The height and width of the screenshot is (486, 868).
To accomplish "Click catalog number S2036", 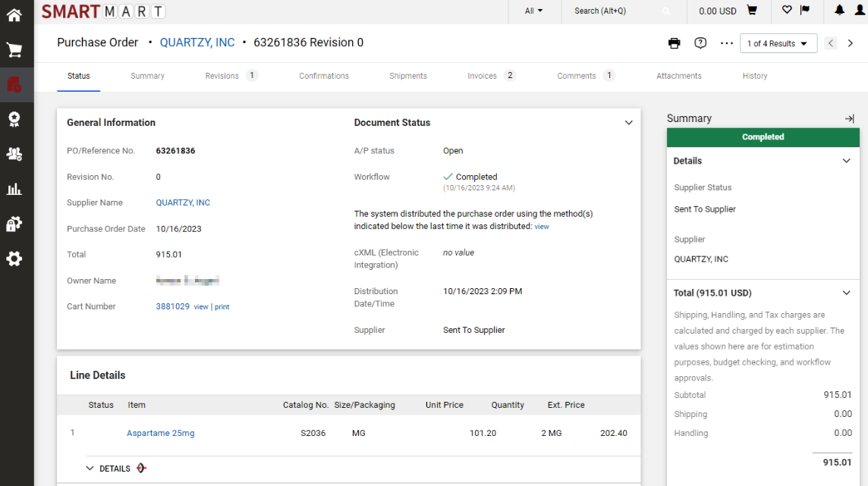I will click(313, 433).
